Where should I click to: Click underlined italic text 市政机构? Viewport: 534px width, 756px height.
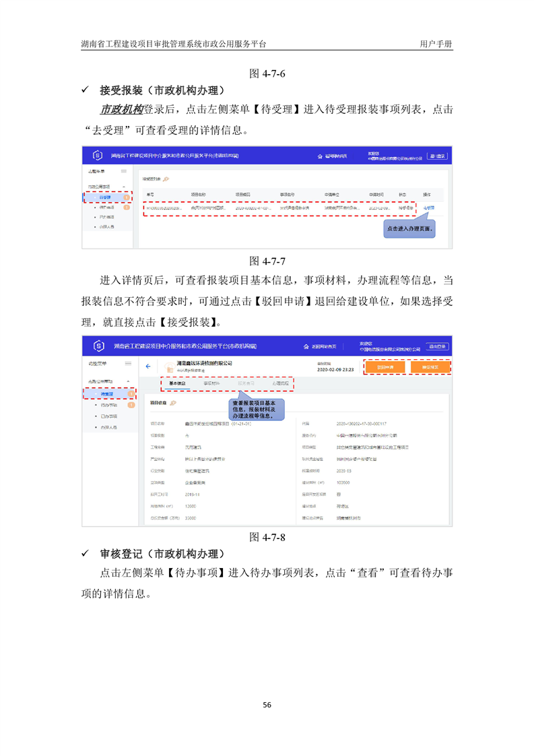coord(121,110)
